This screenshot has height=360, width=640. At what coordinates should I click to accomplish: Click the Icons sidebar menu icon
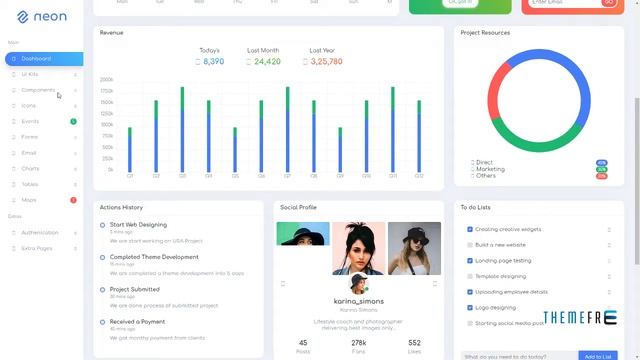[x=13, y=106]
